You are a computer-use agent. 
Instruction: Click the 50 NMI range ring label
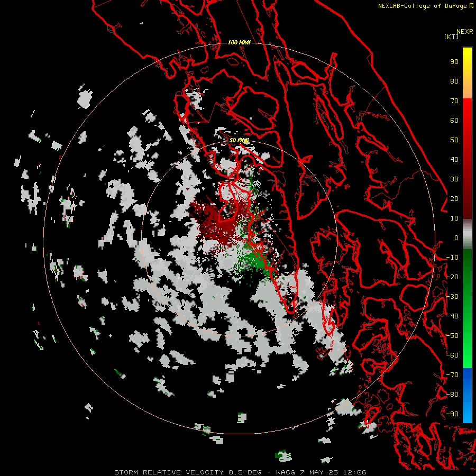tap(239, 140)
